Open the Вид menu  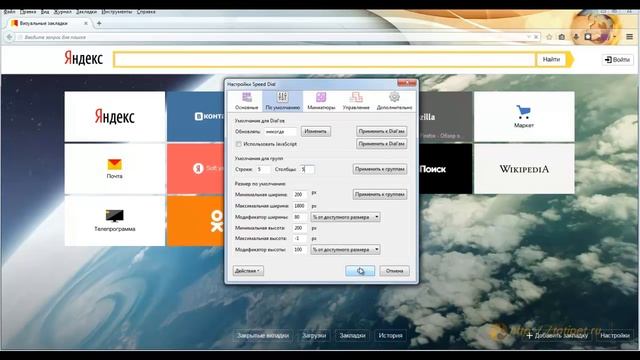[45, 12]
